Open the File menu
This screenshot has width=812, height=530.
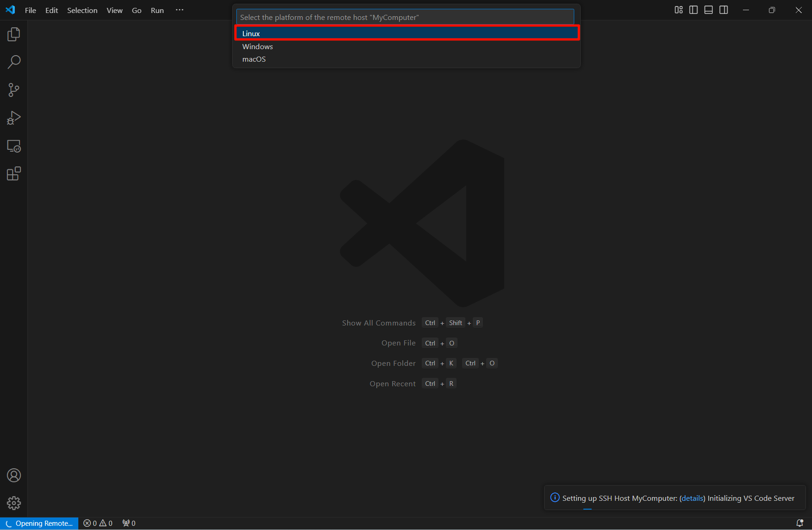pos(30,10)
